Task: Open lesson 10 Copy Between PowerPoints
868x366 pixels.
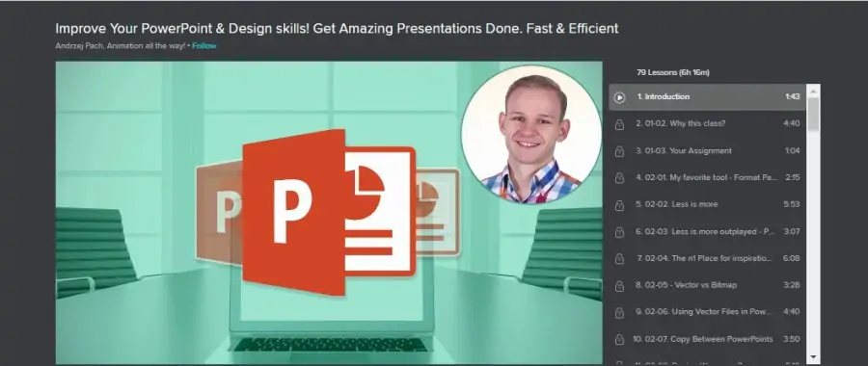Action: point(708,339)
